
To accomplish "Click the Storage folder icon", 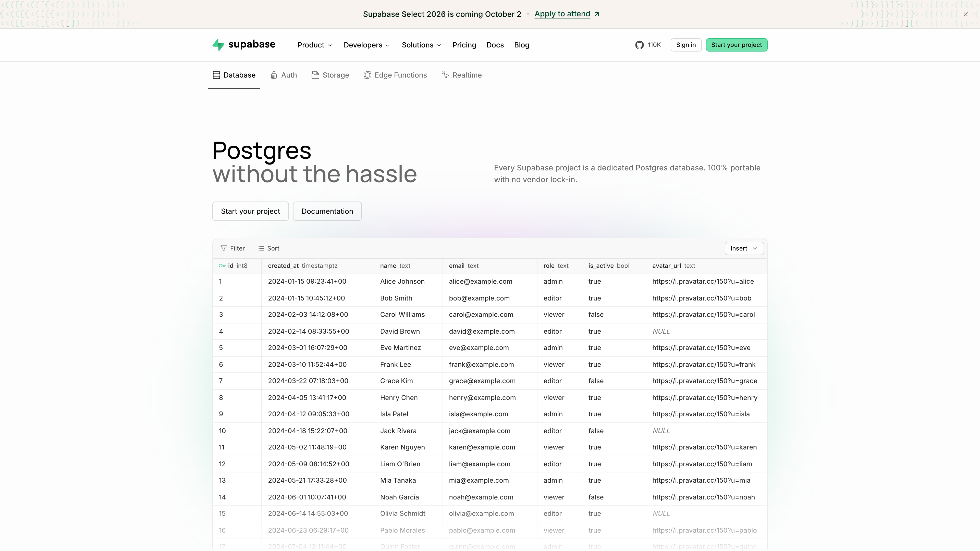I will click(315, 75).
